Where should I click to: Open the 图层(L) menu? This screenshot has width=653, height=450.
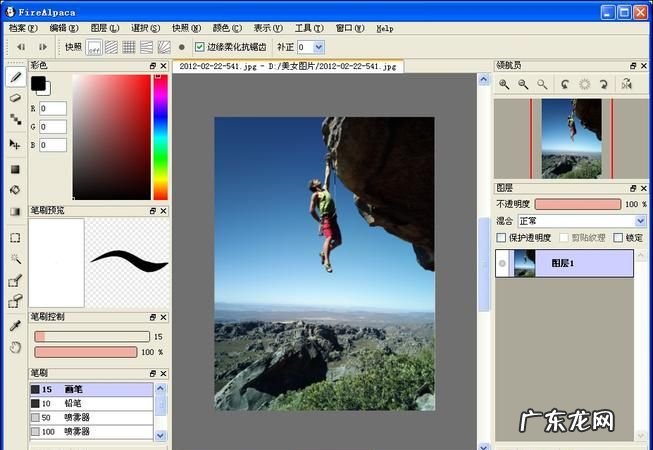(x=104, y=29)
